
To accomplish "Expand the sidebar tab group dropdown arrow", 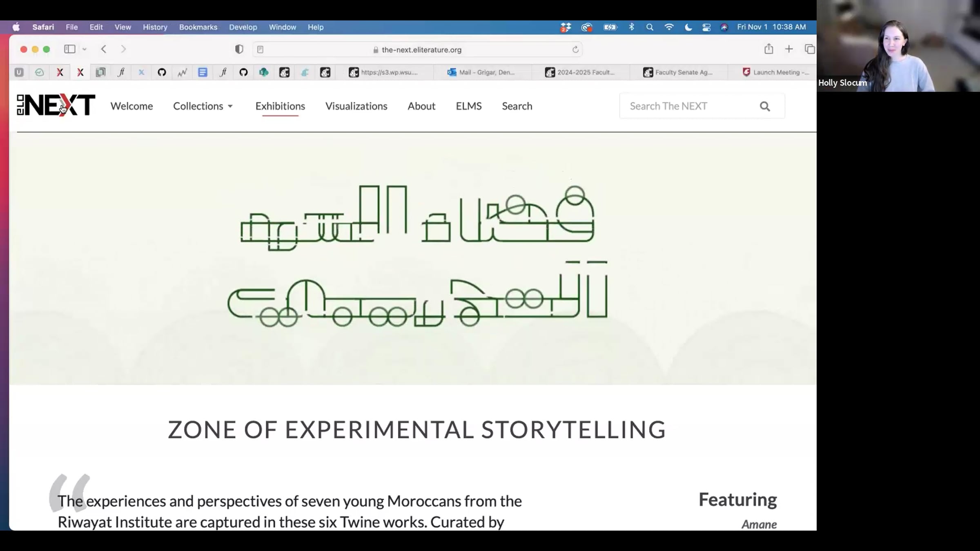I will pyautogui.click(x=85, y=49).
